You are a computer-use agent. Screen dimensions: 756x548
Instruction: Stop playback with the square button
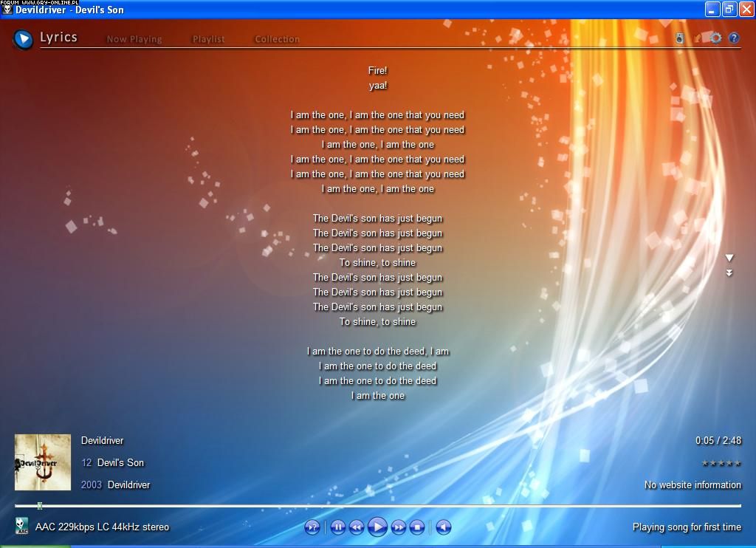click(417, 527)
